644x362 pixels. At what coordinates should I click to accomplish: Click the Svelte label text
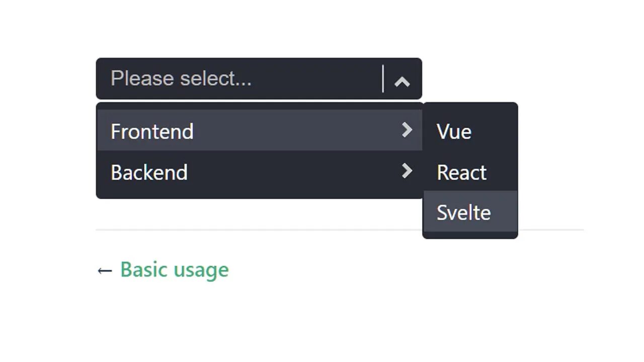pos(463,213)
